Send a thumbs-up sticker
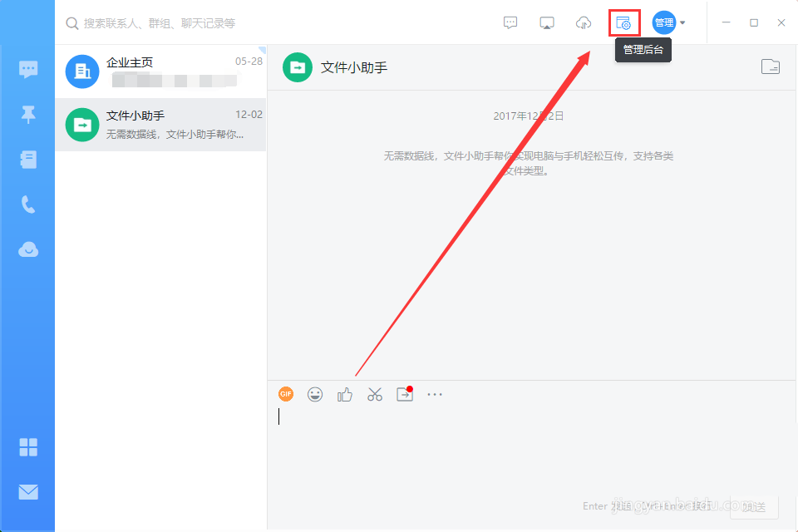The width and height of the screenshot is (798, 532). [345, 394]
